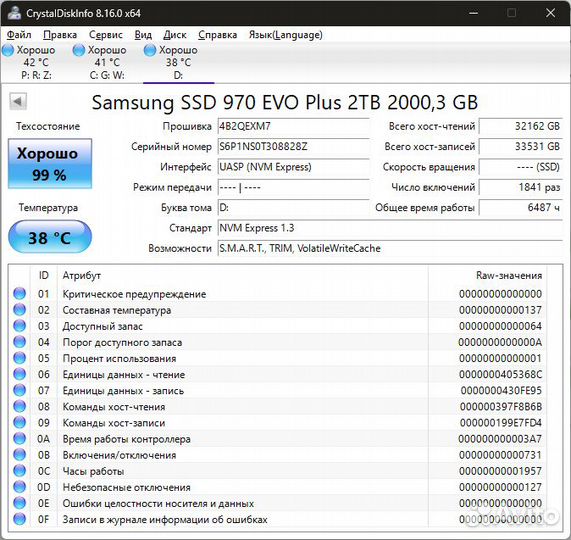
Task: Click the Хорошо 99 % health status button
Action: [x=50, y=163]
